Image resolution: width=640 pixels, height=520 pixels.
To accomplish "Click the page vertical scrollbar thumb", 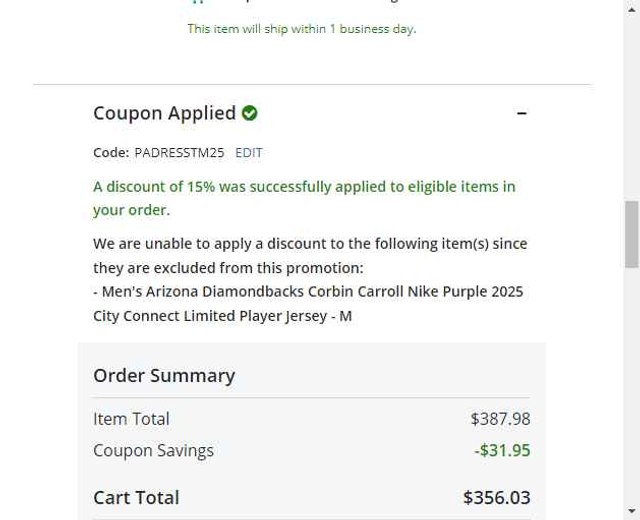I will point(631,234).
